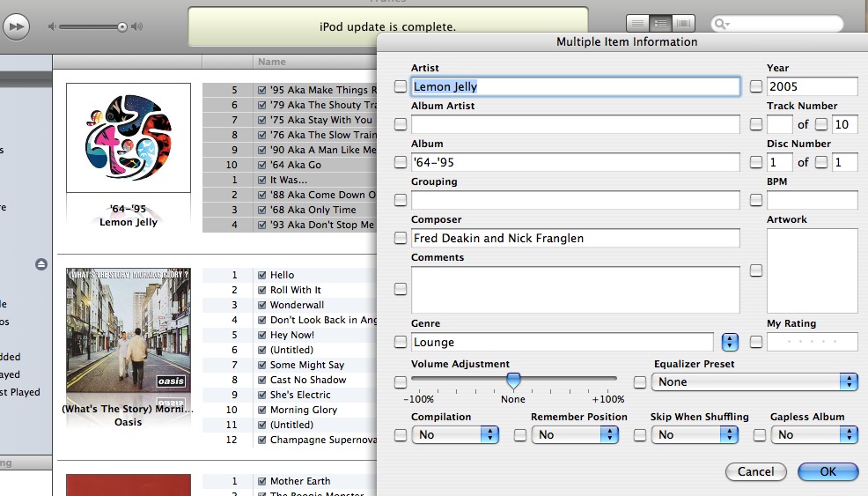Enable the My Rating checkbox
Viewport: 868px width, 496px height.
[755, 342]
